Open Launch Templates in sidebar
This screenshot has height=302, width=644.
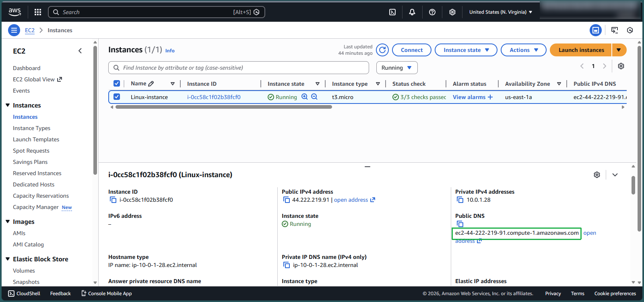pyautogui.click(x=36, y=139)
